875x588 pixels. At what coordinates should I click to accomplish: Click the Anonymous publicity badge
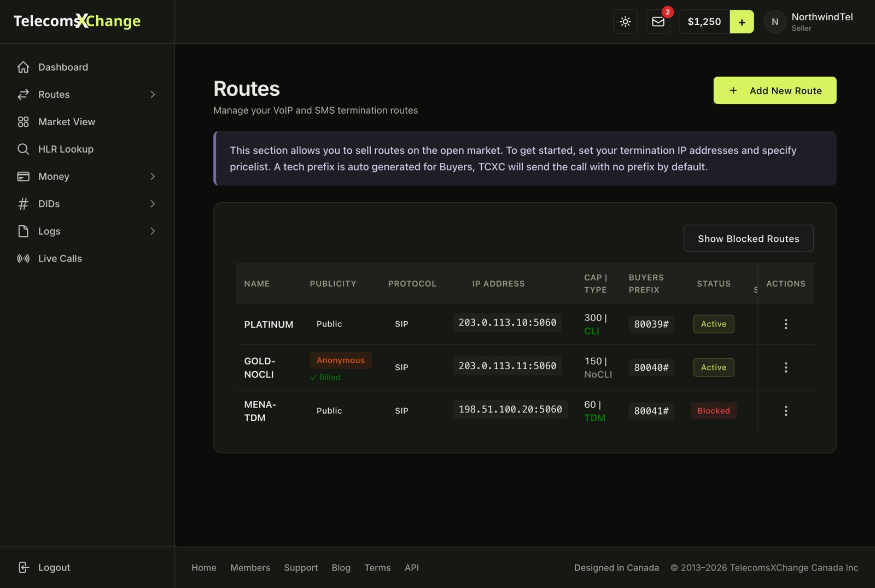point(340,360)
